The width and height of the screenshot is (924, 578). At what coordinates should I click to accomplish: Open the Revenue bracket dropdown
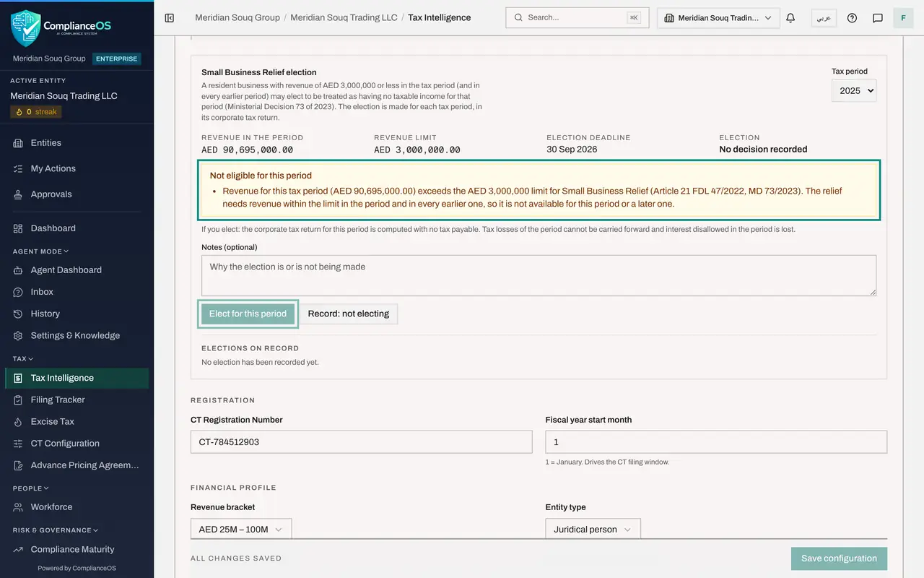tap(241, 530)
